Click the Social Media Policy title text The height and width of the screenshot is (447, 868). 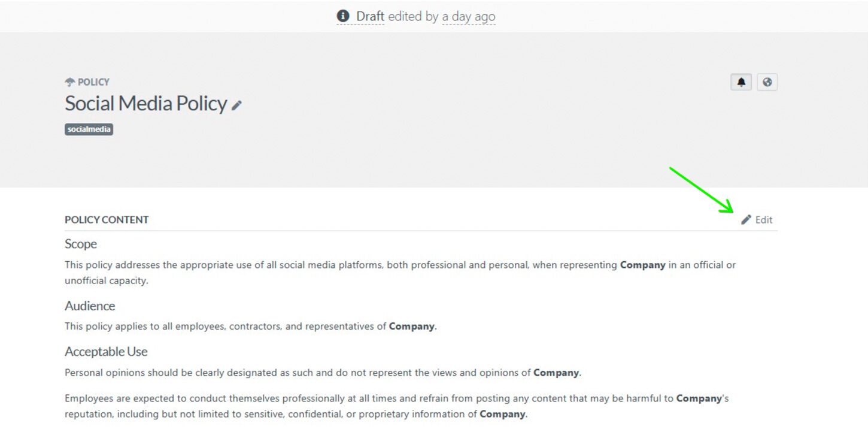click(145, 103)
